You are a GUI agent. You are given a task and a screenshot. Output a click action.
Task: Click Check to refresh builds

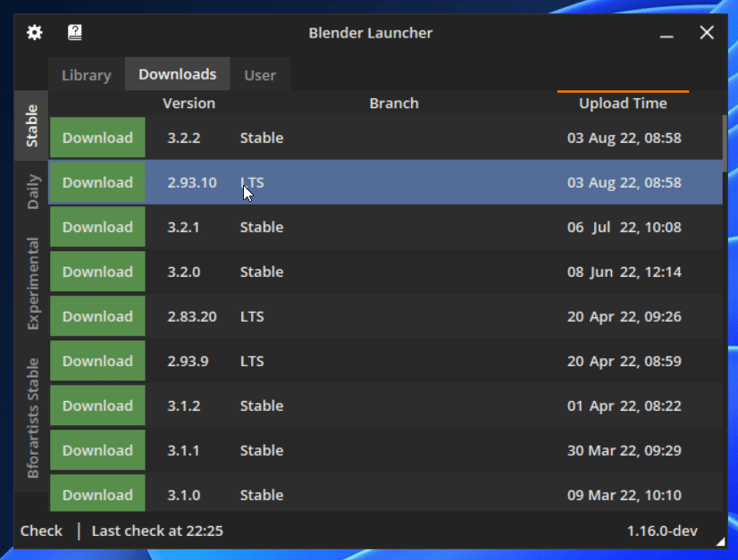point(41,531)
